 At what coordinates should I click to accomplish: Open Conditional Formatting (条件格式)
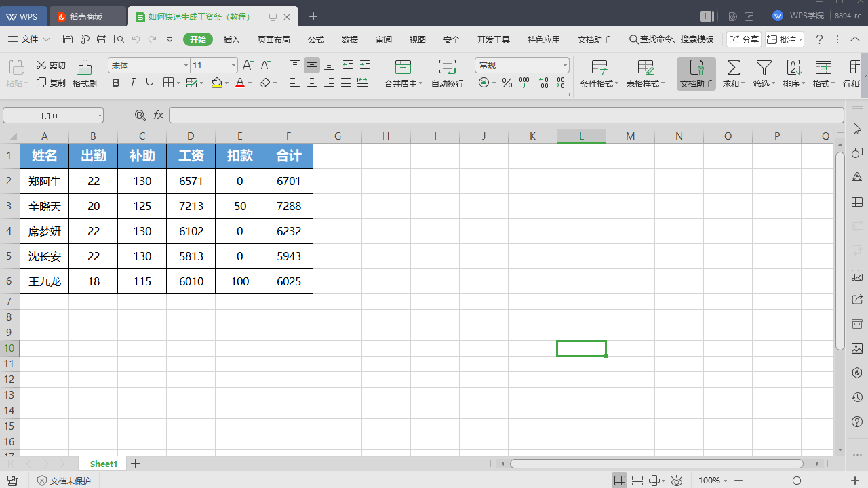click(599, 68)
